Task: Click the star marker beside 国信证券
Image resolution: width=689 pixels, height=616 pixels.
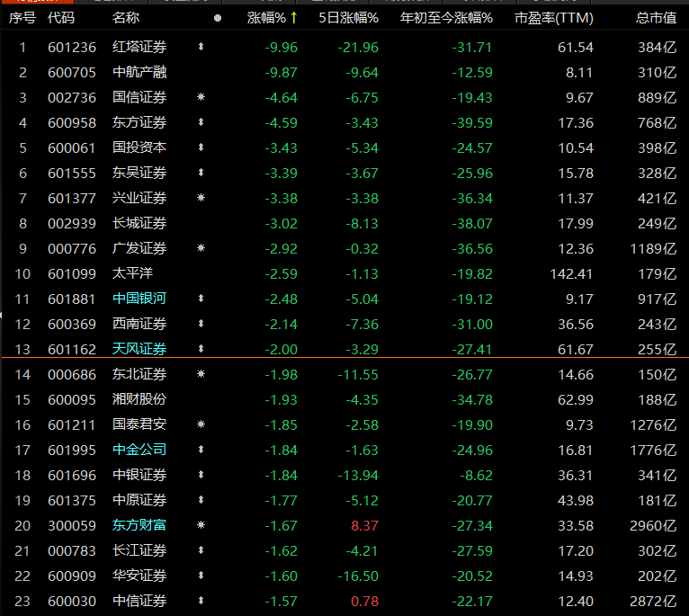Action: tap(201, 97)
